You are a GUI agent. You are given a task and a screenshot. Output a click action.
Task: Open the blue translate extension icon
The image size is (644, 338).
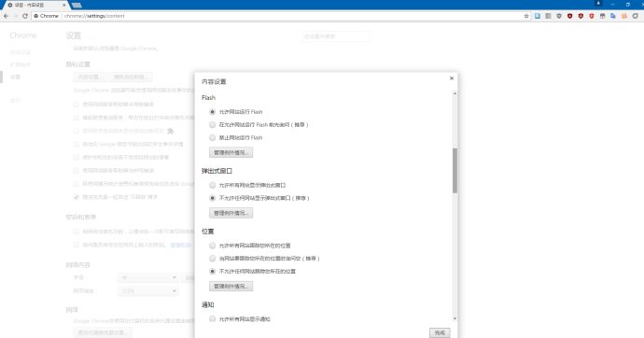613,16
